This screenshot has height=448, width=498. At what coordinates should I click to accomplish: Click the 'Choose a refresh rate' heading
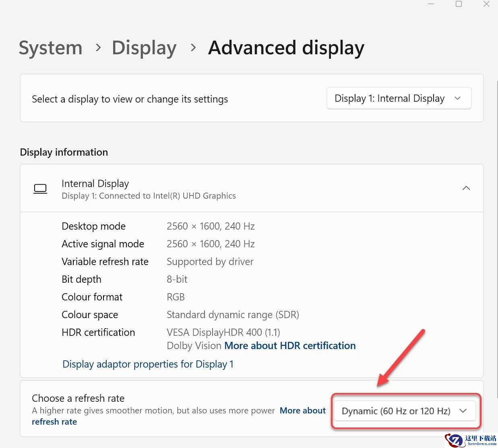point(78,398)
